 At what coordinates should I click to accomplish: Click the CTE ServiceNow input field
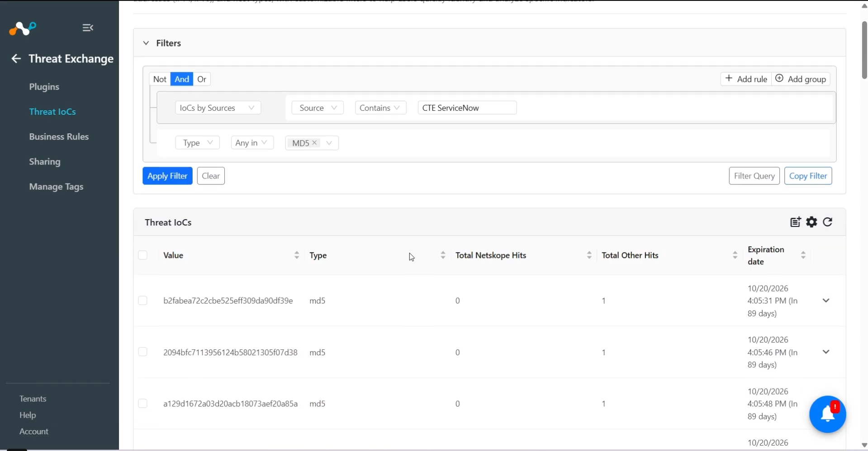[x=467, y=108]
